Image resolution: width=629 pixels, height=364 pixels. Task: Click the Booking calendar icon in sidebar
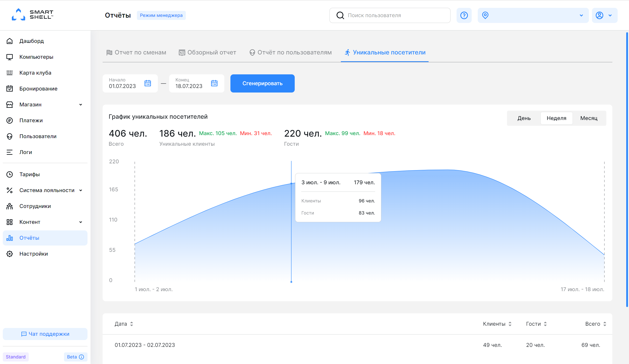(10, 89)
